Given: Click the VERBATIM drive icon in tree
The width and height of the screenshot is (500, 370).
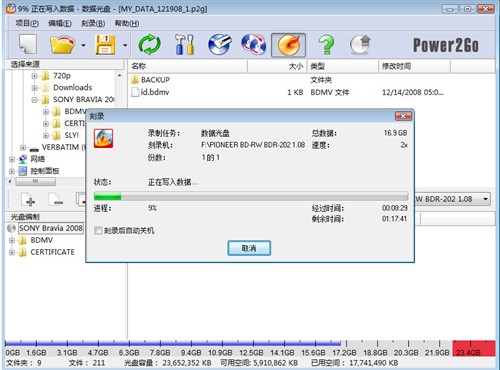Looking at the screenshot, I should coord(34,148).
